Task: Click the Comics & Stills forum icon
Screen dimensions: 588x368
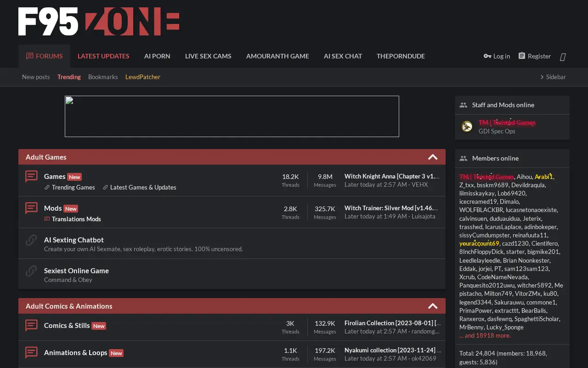Action: coord(31,325)
